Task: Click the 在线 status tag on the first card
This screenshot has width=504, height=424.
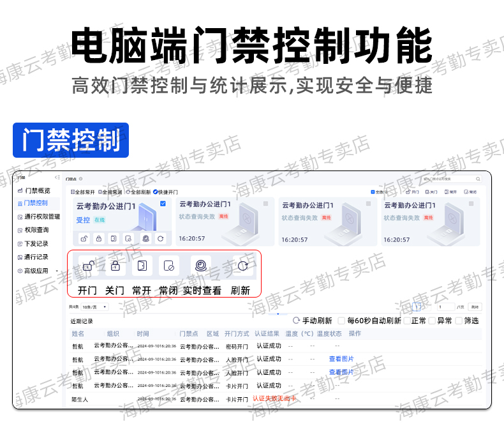Action: click(x=100, y=220)
